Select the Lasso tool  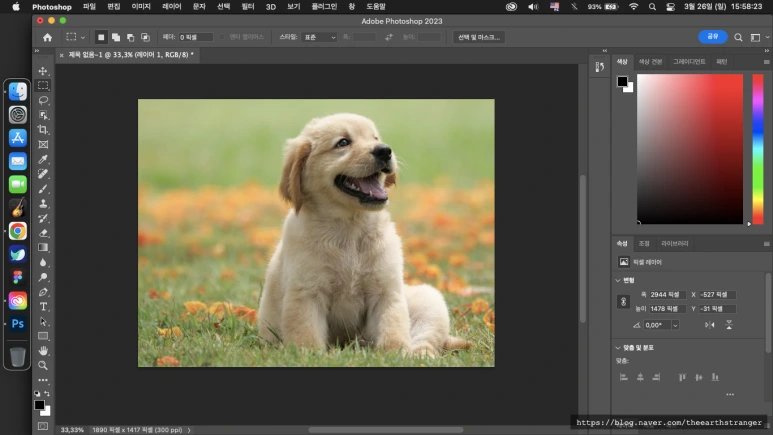(x=43, y=101)
